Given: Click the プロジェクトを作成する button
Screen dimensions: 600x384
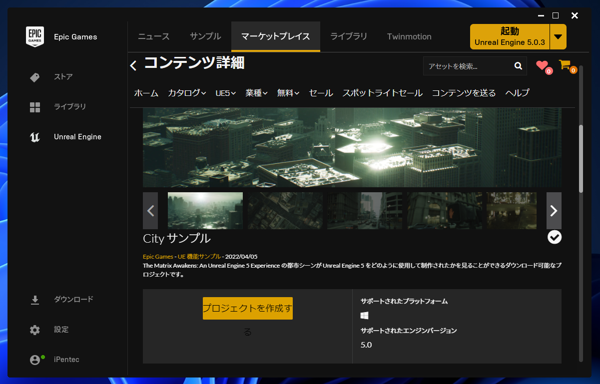Looking at the screenshot, I should coord(248,308).
